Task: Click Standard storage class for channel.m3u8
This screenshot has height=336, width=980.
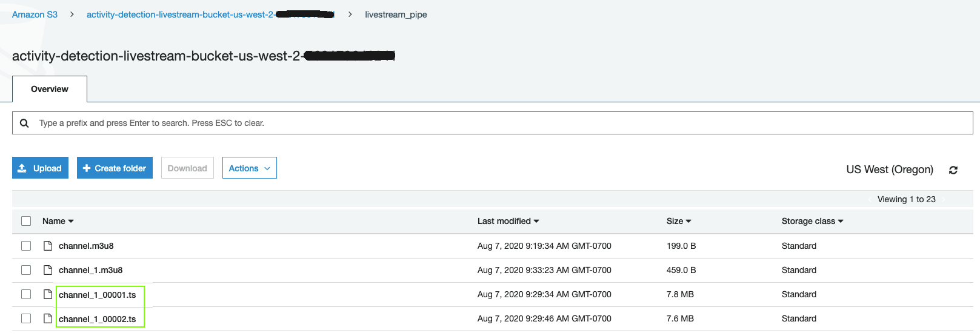Action: 799,246
